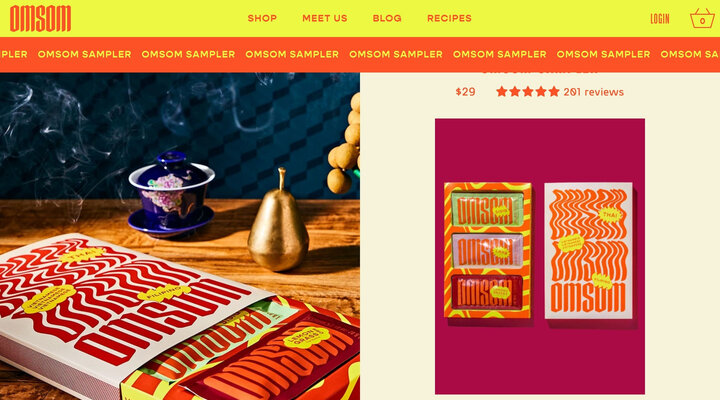Navigate to RECIPES in the header
The image size is (720, 400).
point(449,18)
